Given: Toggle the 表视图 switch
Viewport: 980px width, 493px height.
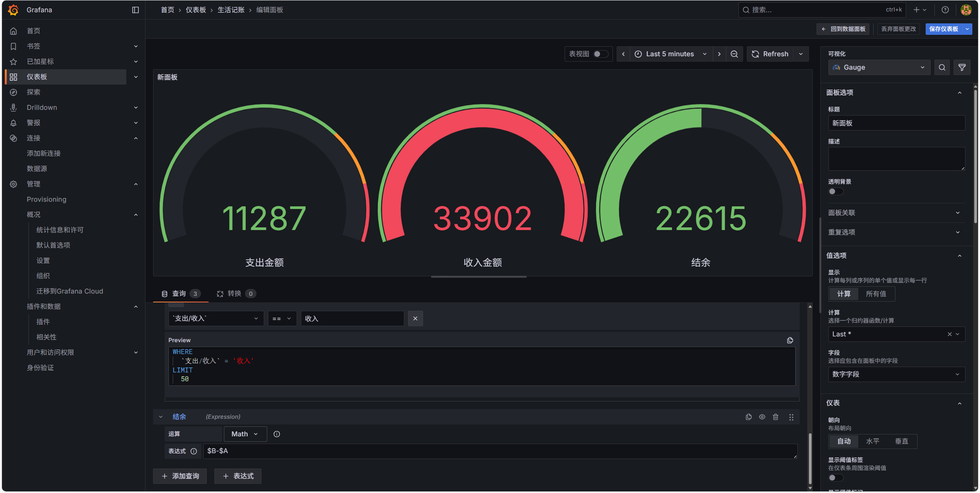Looking at the screenshot, I should click(x=600, y=54).
